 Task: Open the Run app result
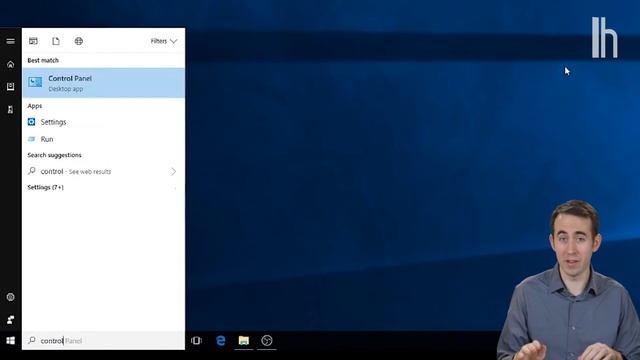click(104, 139)
